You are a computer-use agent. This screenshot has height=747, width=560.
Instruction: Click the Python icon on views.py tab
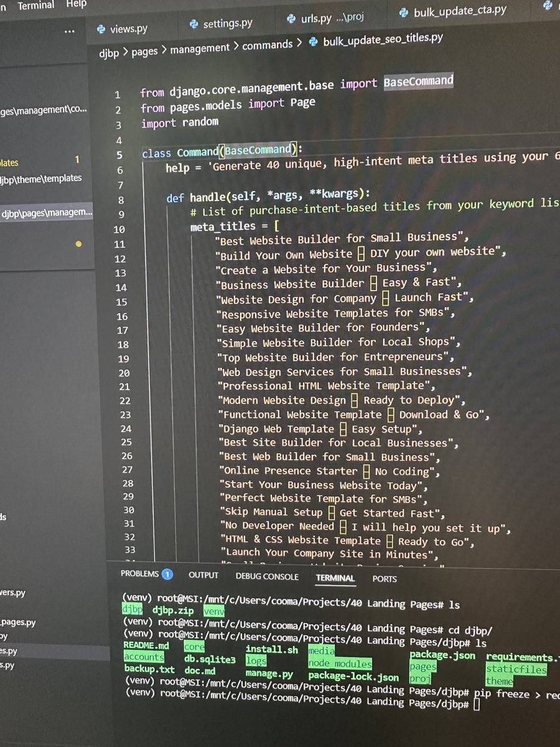pyautogui.click(x=101, y=29)
